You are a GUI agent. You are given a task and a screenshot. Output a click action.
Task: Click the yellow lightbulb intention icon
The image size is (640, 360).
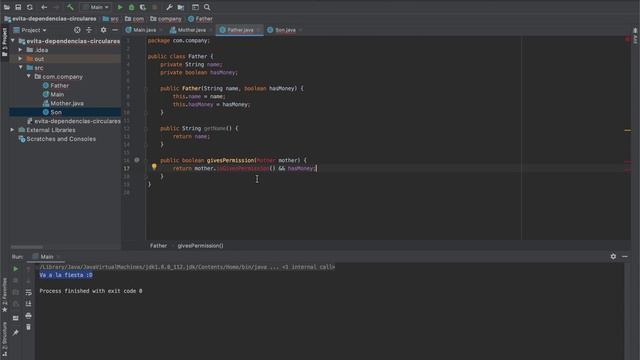[x=154, y=167]
